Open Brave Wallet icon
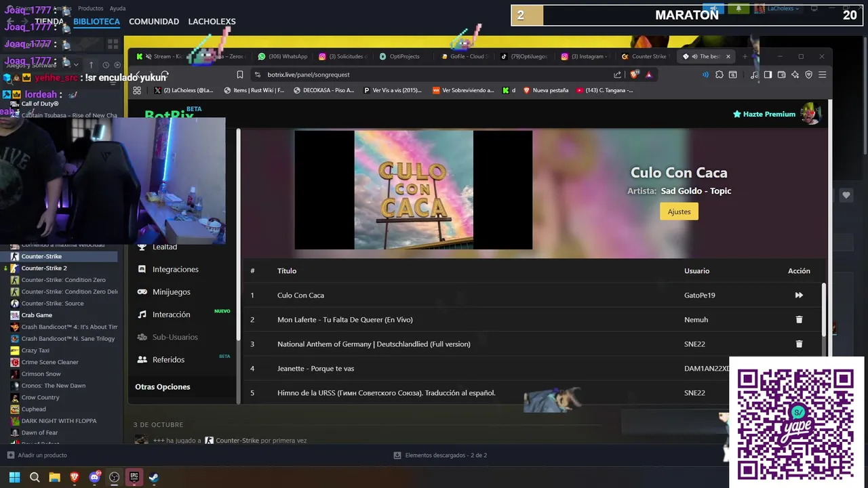The image size is (868, 488). (782, 75)
